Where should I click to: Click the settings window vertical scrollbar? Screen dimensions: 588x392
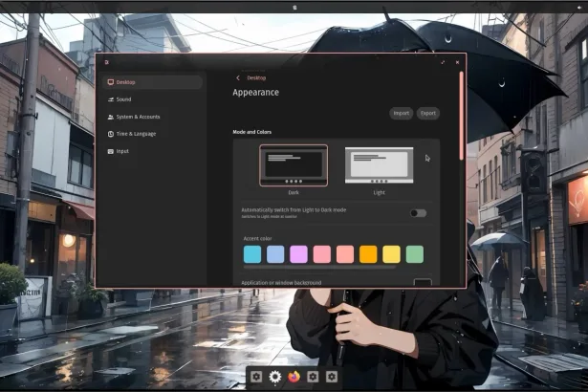[462, 115]
